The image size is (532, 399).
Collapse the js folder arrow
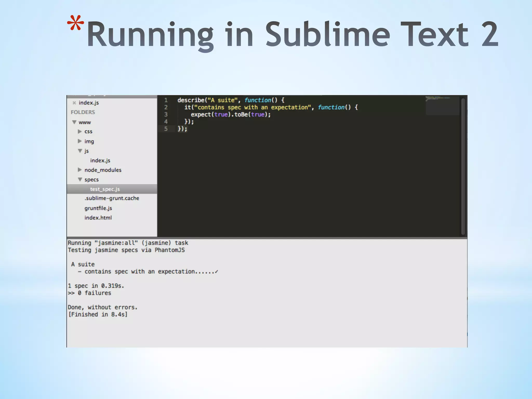(80, 151)
